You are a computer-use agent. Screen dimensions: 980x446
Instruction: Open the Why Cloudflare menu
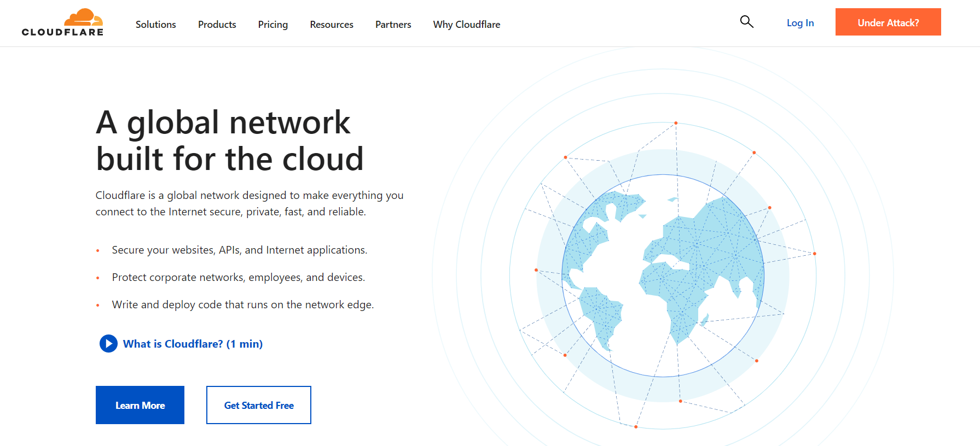point(467,25)
